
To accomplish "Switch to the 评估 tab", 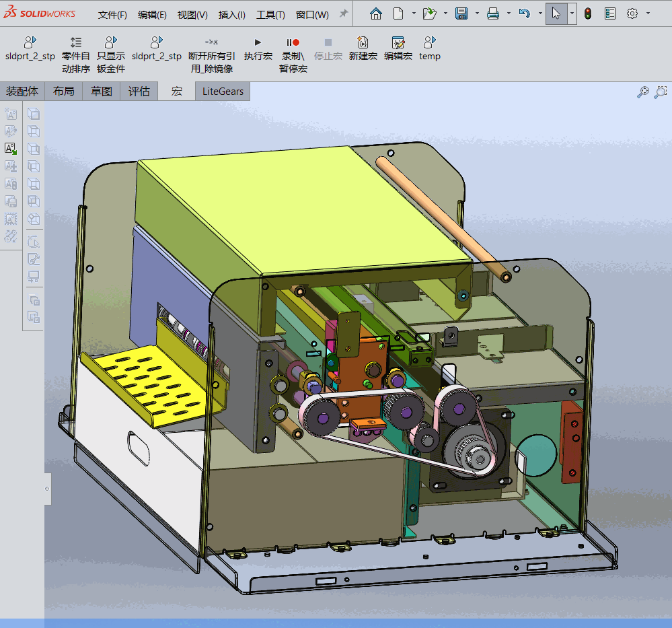I will click(x=139, y=92).
